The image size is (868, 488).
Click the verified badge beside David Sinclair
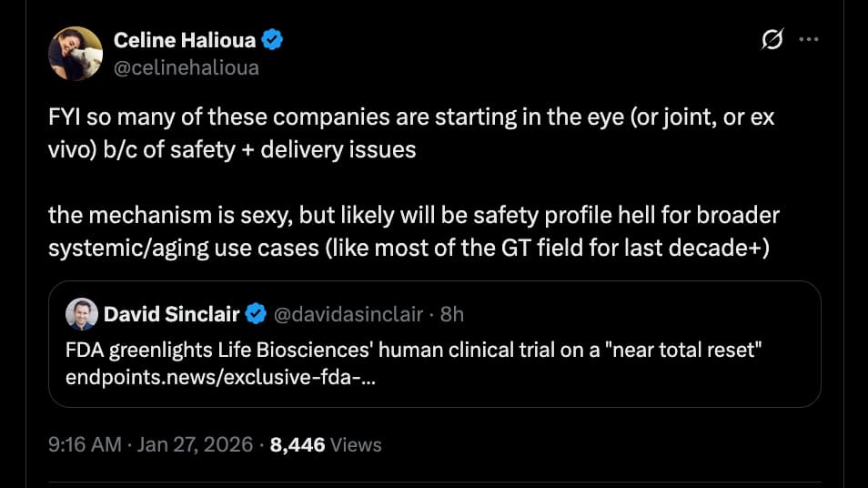pos(257,314)
